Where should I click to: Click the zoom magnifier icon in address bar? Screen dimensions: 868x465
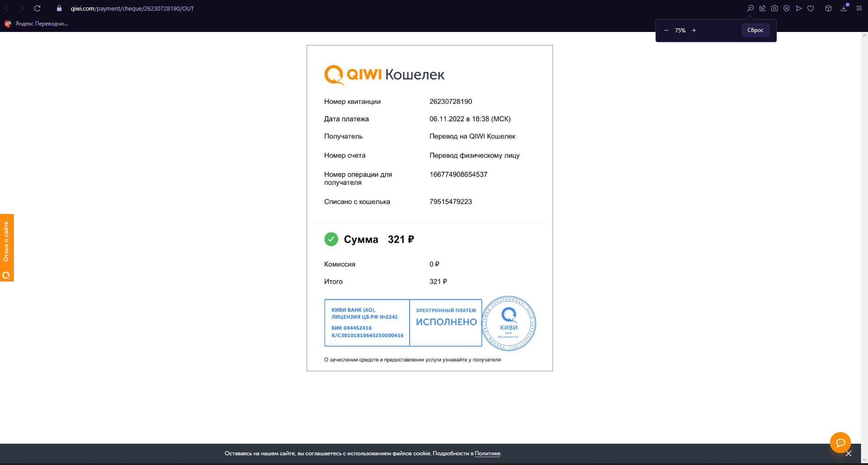(750, 8)
